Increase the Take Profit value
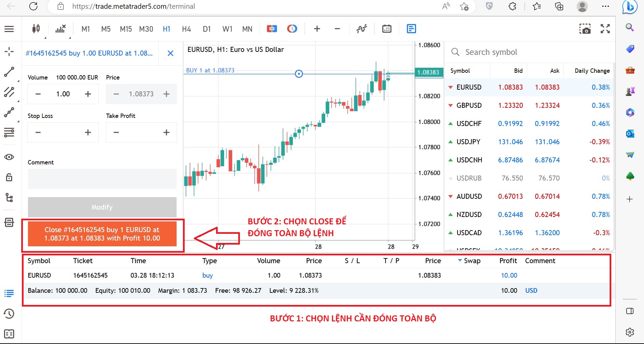 tap(166, 132)
